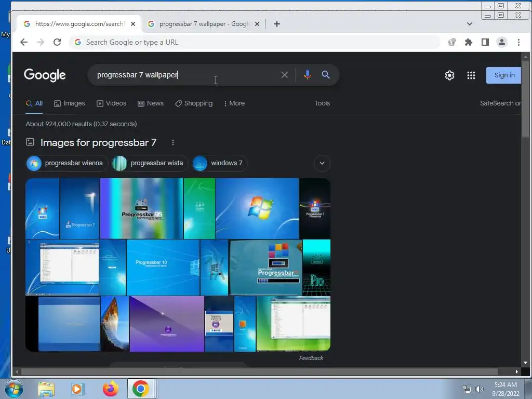Open the SafeSearch setting link
This screenshot has height=399, width=532.
pos(500,103)
